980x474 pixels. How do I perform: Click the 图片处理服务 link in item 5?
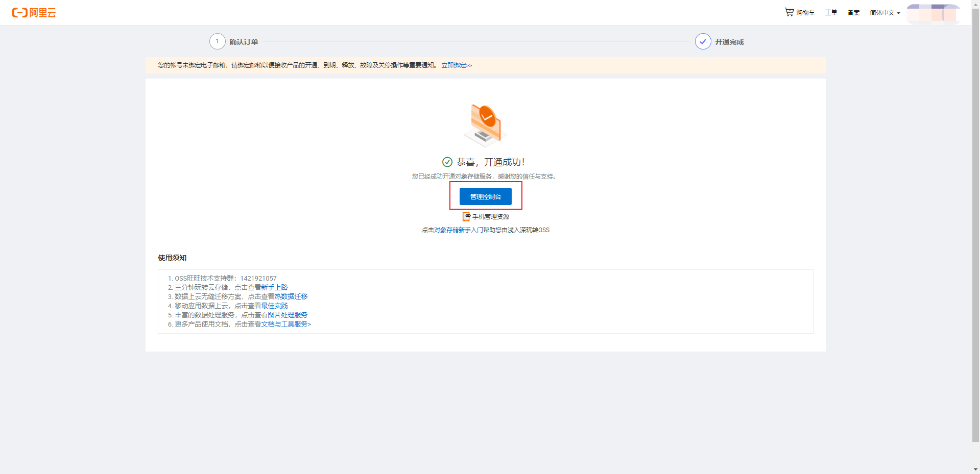point(288,315)
